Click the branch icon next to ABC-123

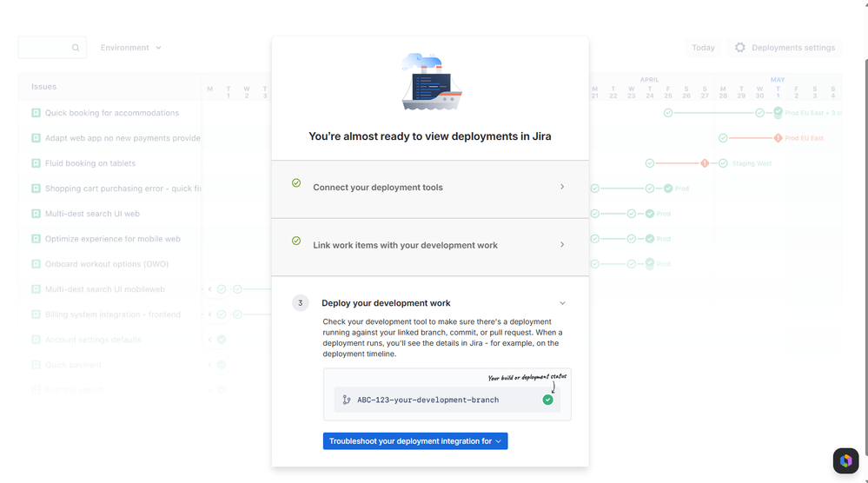pos(347,400)
